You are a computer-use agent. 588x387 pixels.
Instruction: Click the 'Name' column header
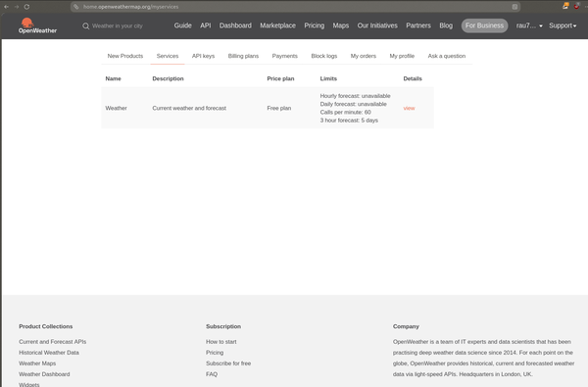click(x=114, y=78)
